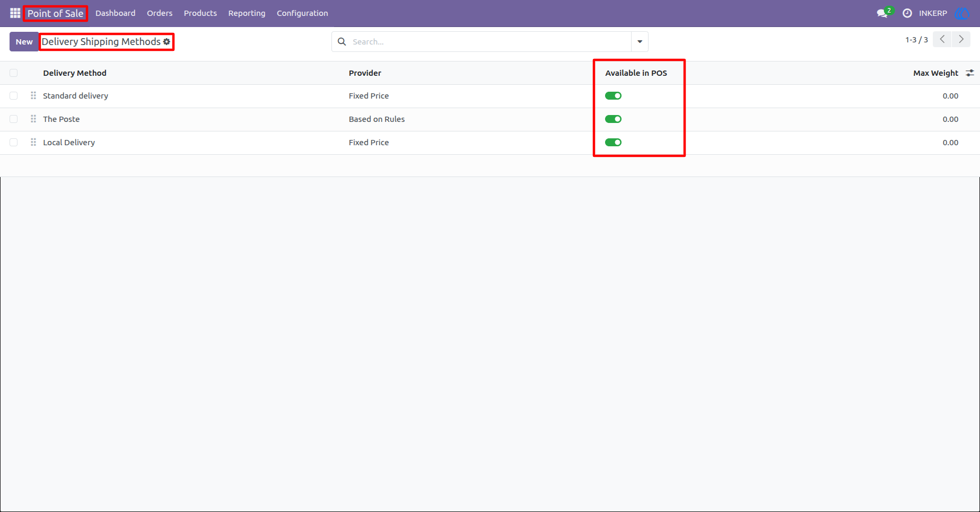Click the 1-3 / 3 pager counter
Viewport: 980px width, 512px height.
point(916,40)
